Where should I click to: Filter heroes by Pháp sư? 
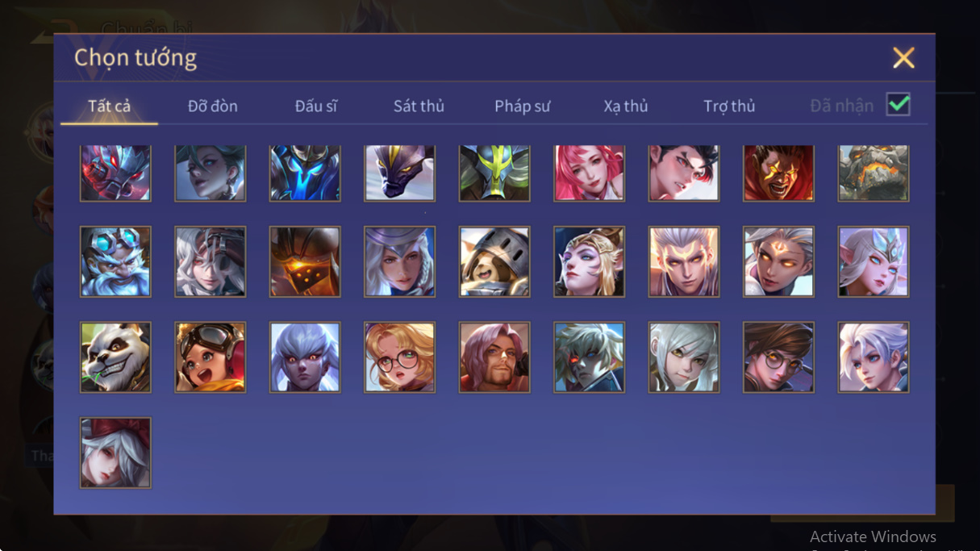pos(523,106)
